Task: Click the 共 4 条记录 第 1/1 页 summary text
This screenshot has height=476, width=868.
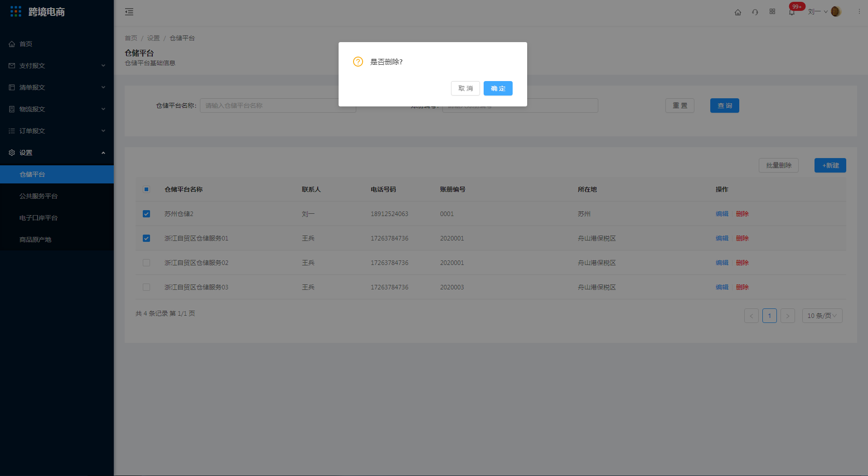Action: 165,313
